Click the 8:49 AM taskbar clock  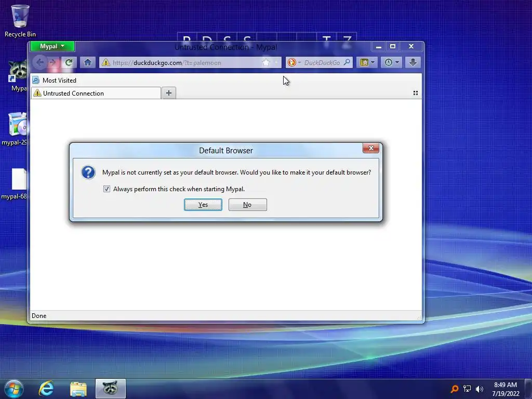click(506, 389)
